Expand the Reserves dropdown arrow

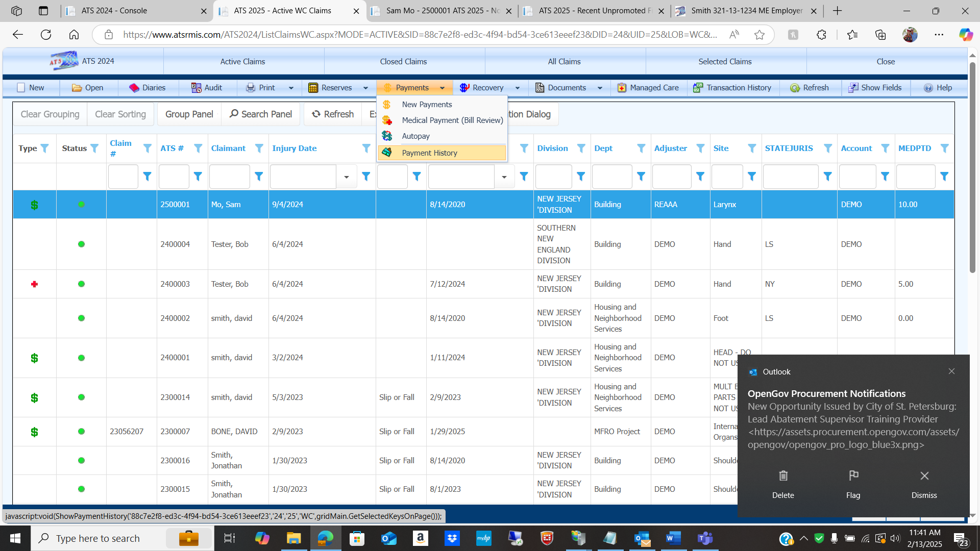(365, 88)
